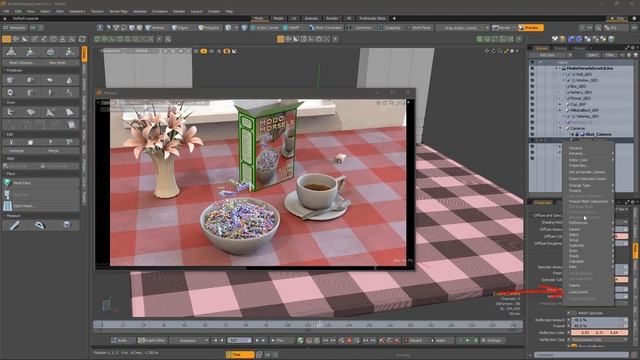
Task: Open the Graph Editor from timeline bar
Action: [x=151, y=340]
